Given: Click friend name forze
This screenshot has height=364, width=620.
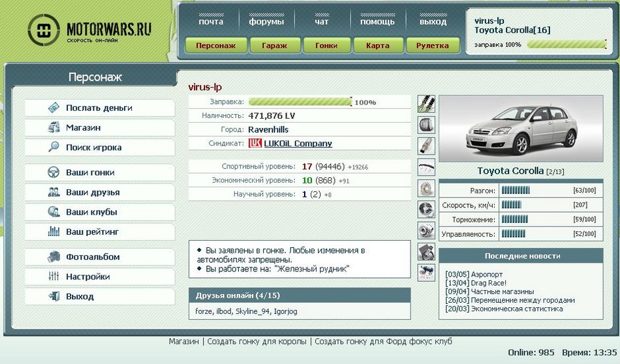Looking at the screenshot, I should pos(205,311).
